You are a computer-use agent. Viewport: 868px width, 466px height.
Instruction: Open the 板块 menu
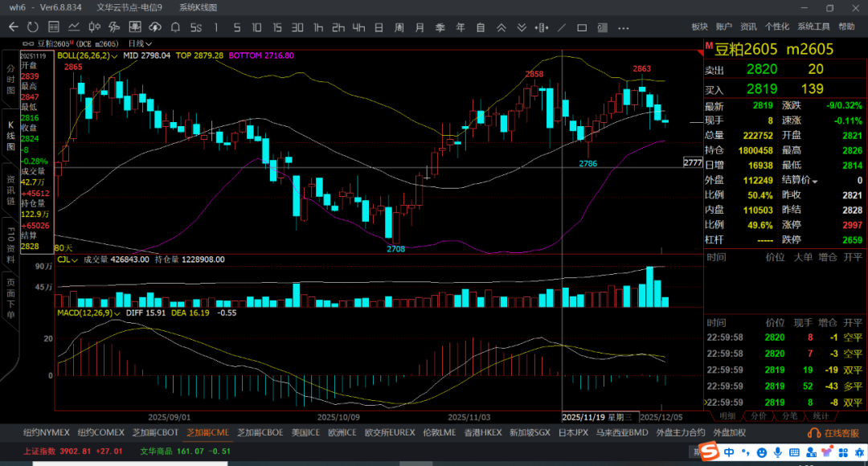pos(700,27)
